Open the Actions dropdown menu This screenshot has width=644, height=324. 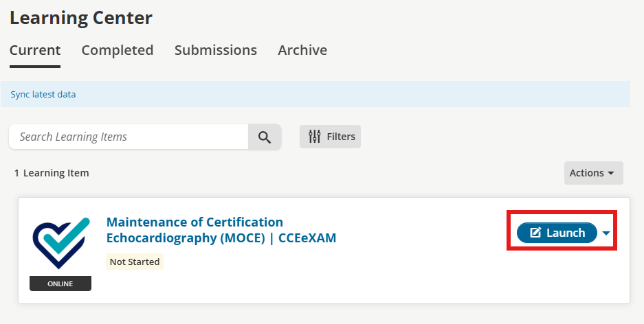[x=593, y=173]
